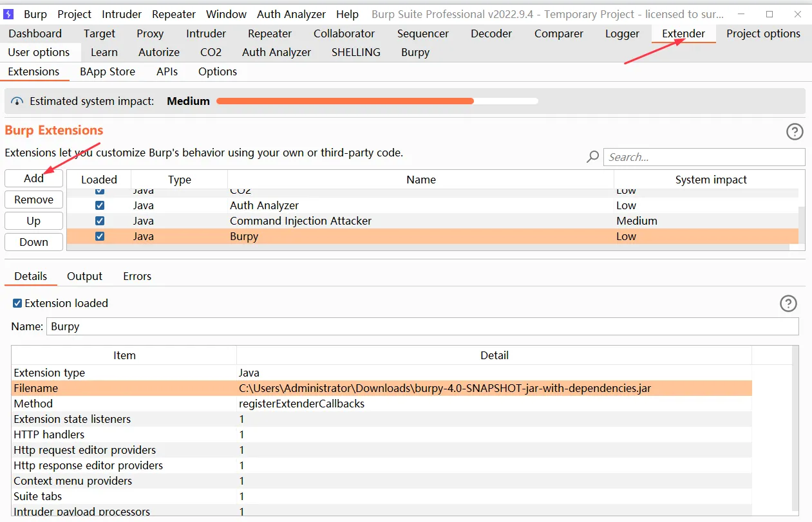Click the help icon beside Burp Extensions
812x522 pixels.
(x=795, y=132)
